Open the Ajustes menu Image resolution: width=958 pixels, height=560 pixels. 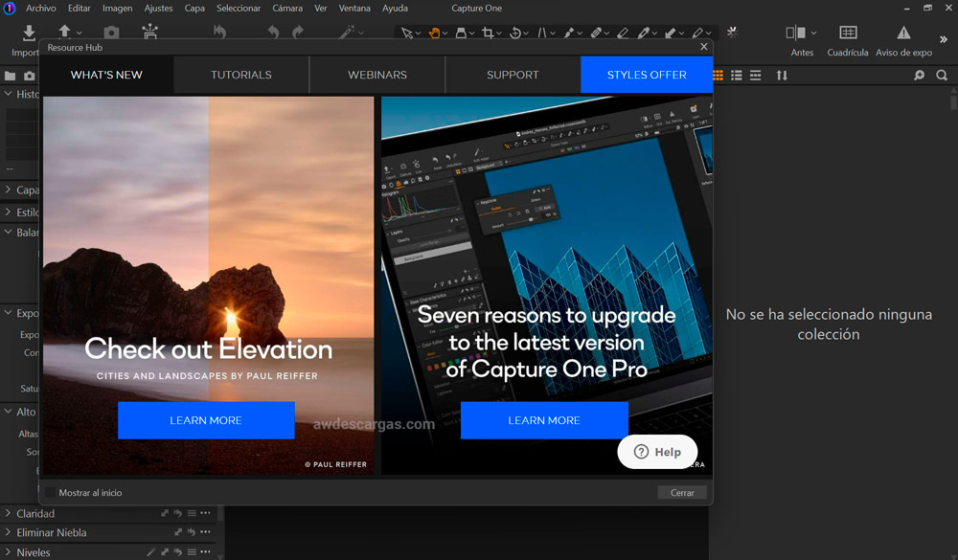pos(158,8)
